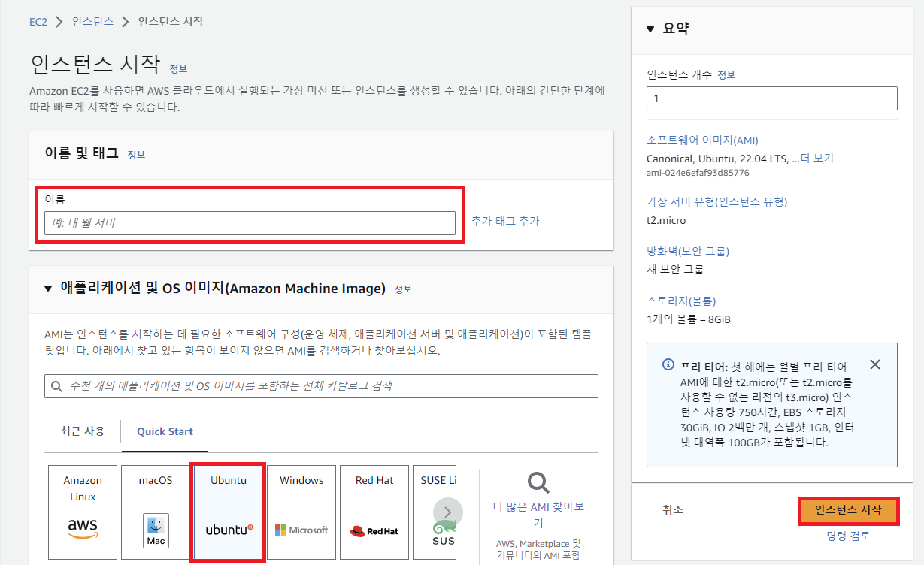Go to 인스턴스 in the breadcrumb
924x565 pixels.
tap(93, 22)
